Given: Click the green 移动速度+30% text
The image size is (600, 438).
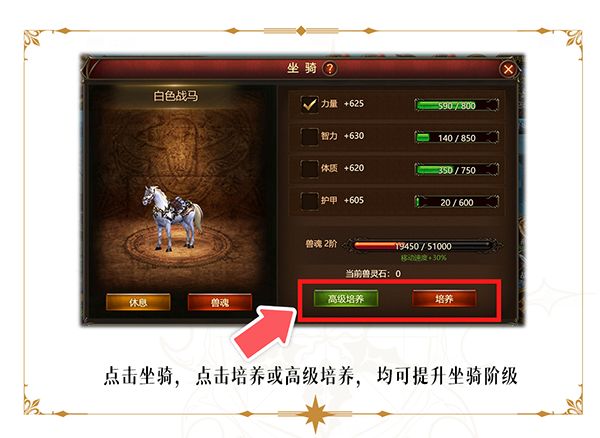Looking at the screenshot, I should [424, 258].
